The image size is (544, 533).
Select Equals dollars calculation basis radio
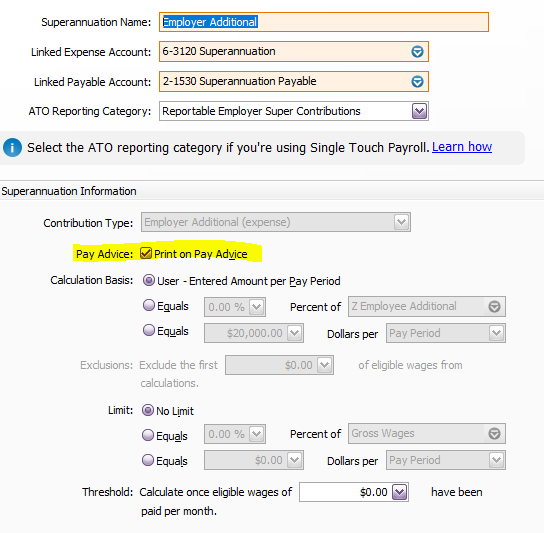tap(149, 330)
